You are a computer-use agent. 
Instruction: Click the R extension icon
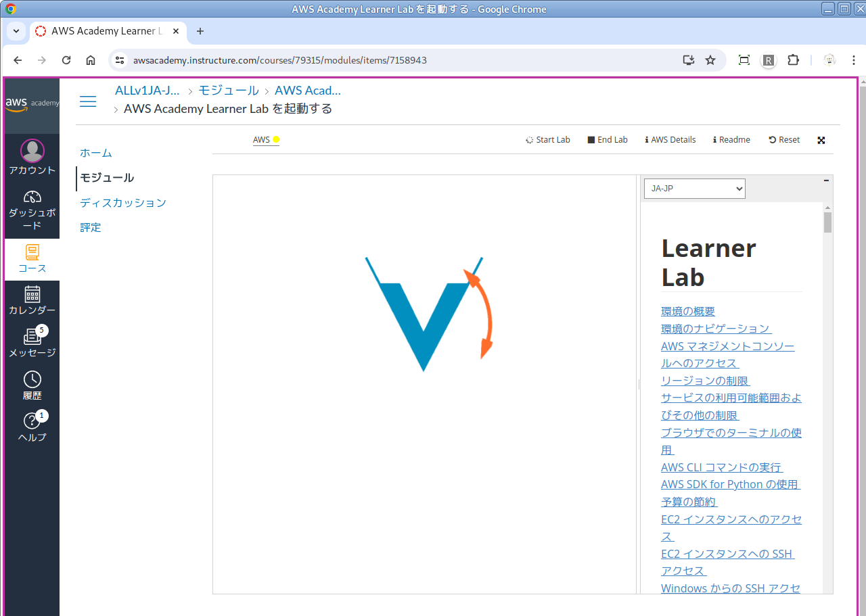coord(769,60)
